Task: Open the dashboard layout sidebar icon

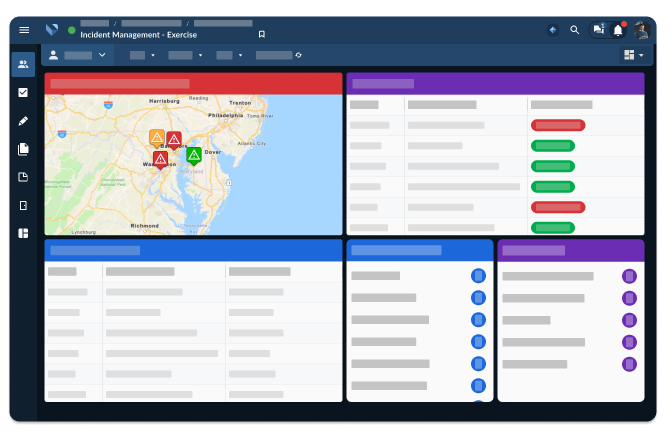Action: coord(23,233)
